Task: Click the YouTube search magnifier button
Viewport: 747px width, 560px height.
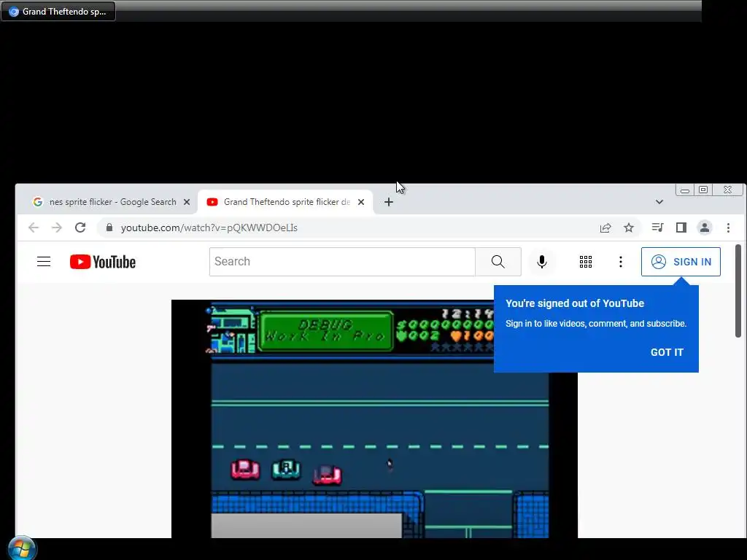Action: click(x=498, y=262)
